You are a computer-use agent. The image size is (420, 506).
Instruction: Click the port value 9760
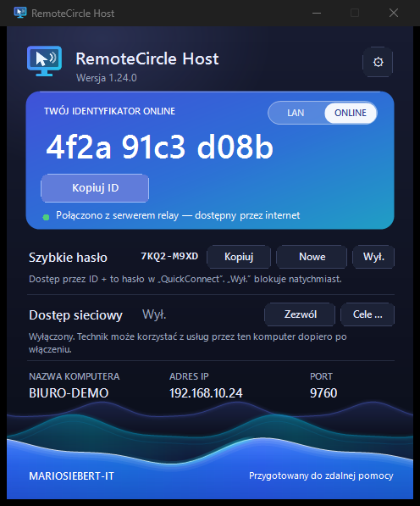(x=323, y=393)
